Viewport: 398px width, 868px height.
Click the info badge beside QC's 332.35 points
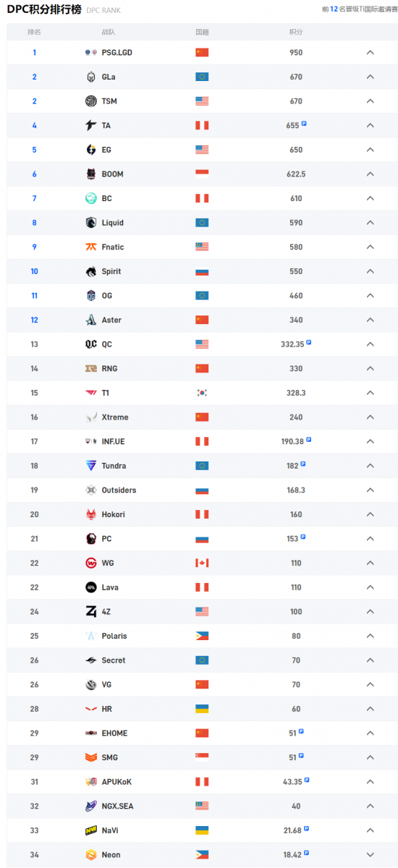tap(309, 342)
